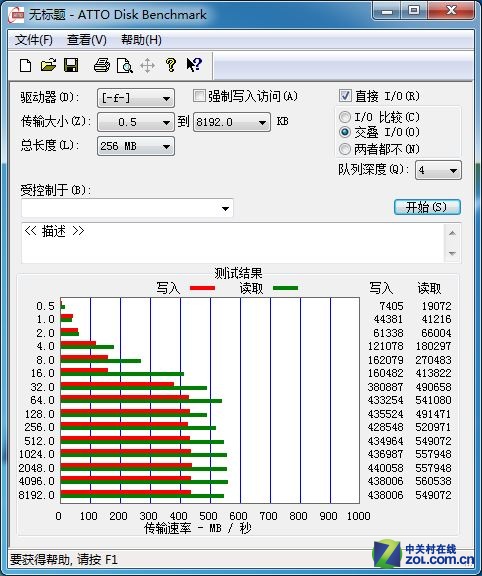Select the 交叠 I/O radio button
The image size is (482, 576).
pos(345,132)
